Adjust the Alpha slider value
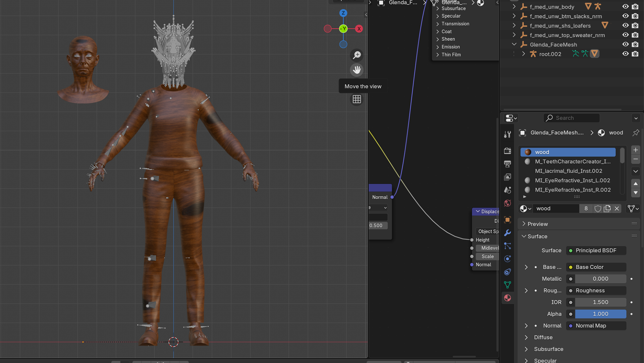The image size is (644, 363). (600, 314)
